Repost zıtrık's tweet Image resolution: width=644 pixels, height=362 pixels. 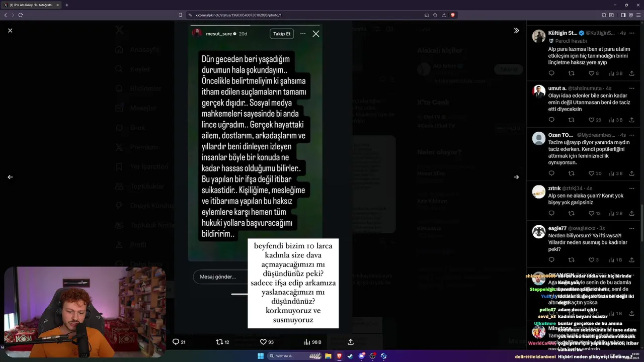[571, 214]
